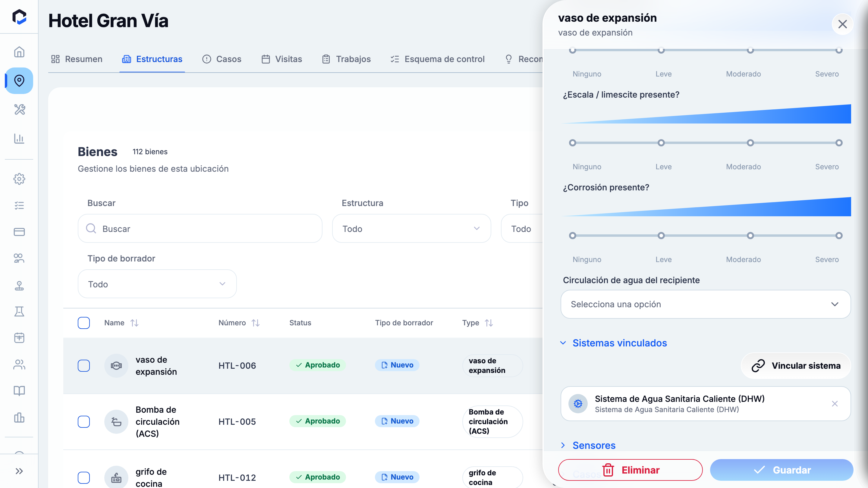
Task: Open the users contacts sidebar icon
Action: pyautogui.click(x=19, y=364)
